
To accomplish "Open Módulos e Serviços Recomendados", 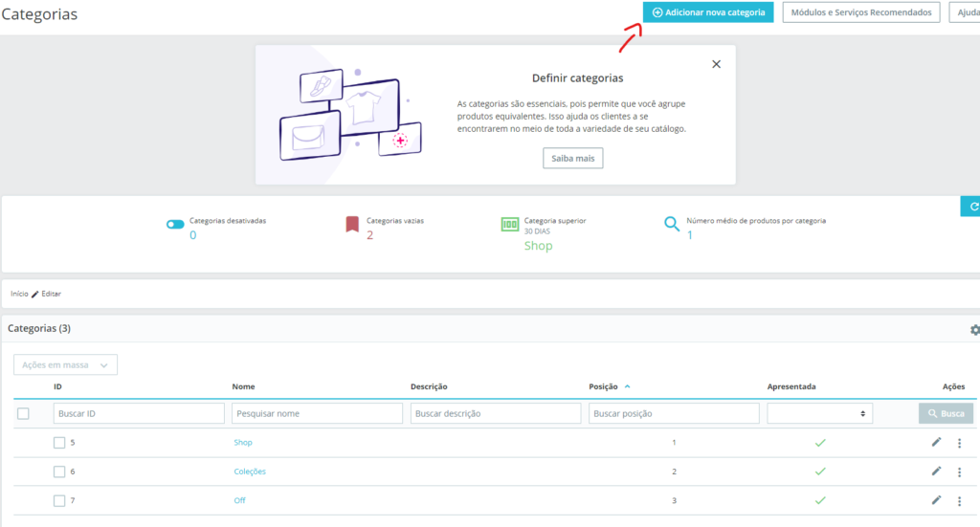I will pyautogui.click(x=861, y=12).
